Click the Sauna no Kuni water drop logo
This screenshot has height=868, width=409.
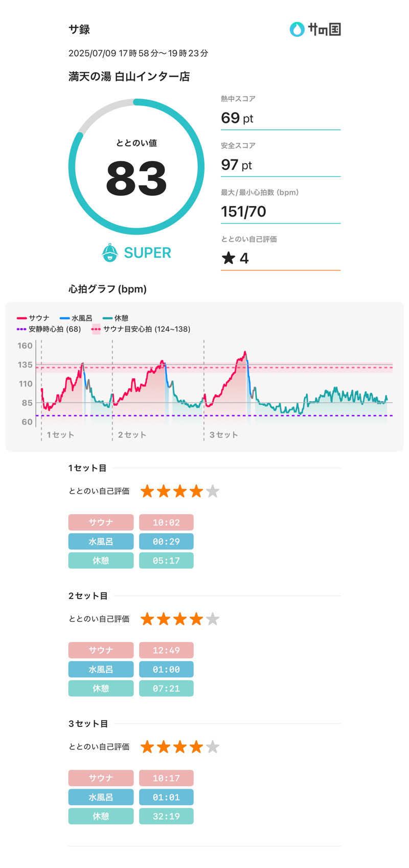click(x=297, y=29)
